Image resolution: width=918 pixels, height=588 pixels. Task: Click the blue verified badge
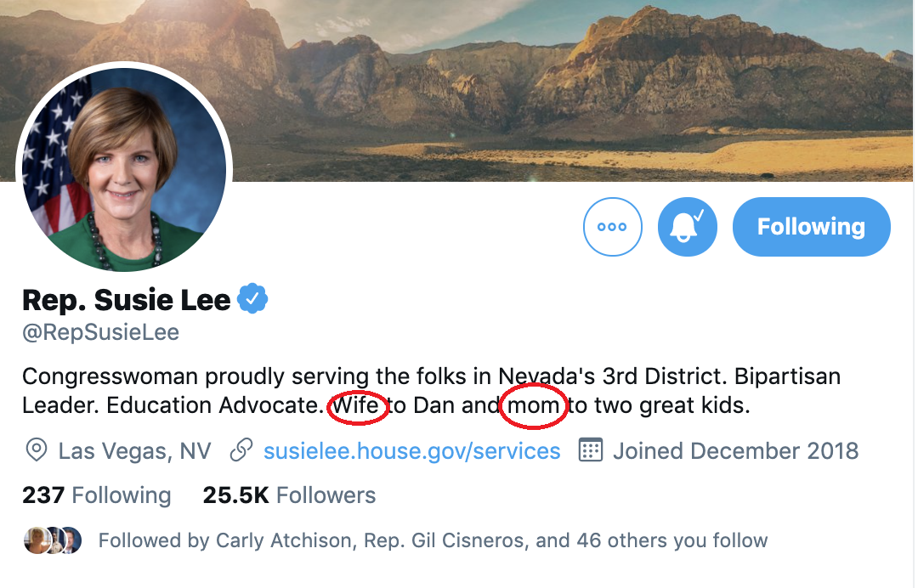tap(252, 299)
